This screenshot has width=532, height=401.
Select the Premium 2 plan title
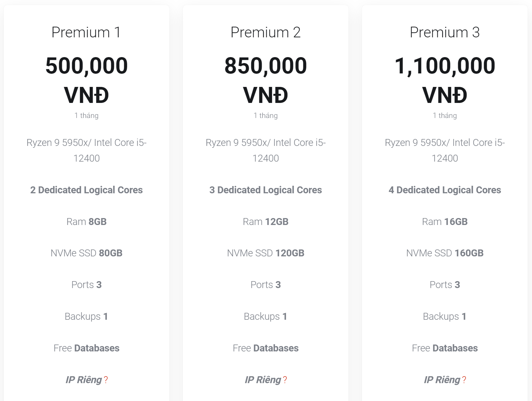tap(265, 32)
